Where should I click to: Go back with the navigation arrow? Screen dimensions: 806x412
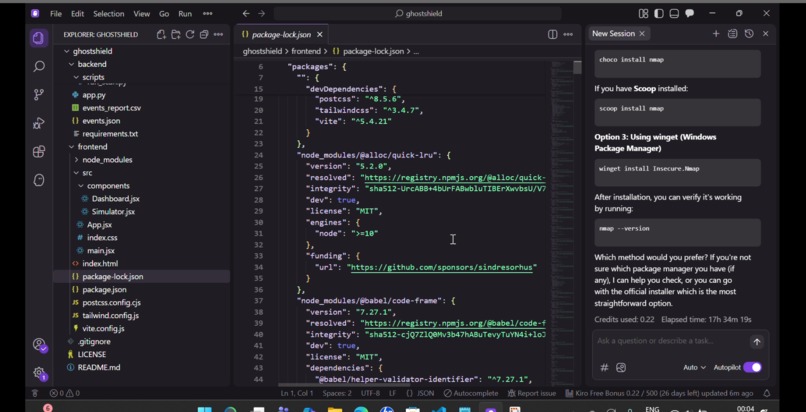click(246, 14)
